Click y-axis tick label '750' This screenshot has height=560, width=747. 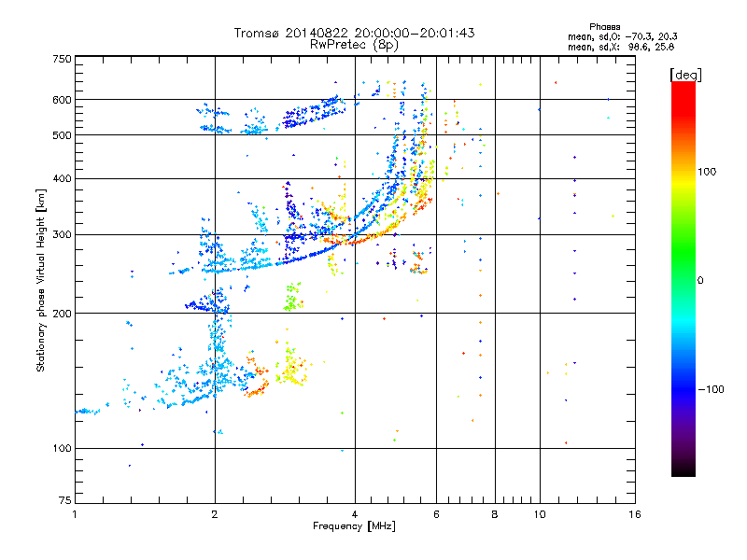click(62, 59)
